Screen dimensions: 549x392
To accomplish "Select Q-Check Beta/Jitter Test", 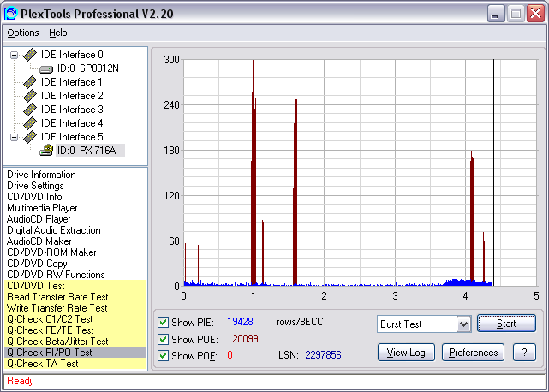I will (75, 342).
